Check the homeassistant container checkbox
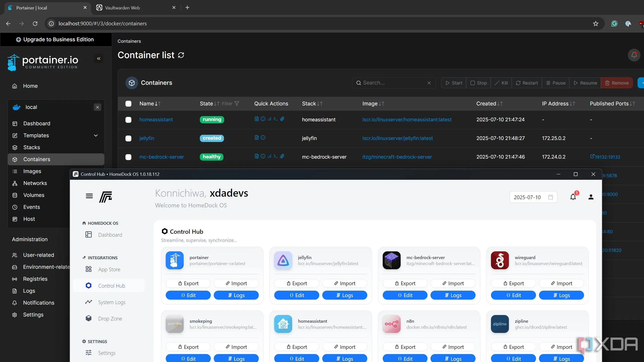Viewport: 644px width, 362px height. tap(128, 120)
